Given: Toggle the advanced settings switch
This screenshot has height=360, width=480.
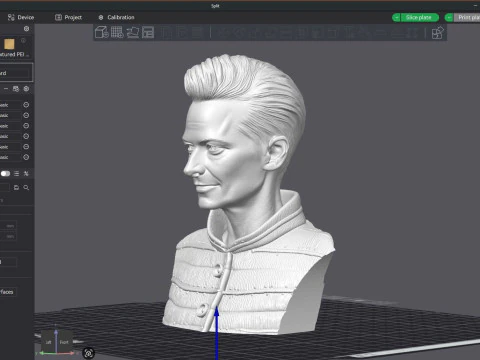Looking at the screenshot, I should [5, 173].
